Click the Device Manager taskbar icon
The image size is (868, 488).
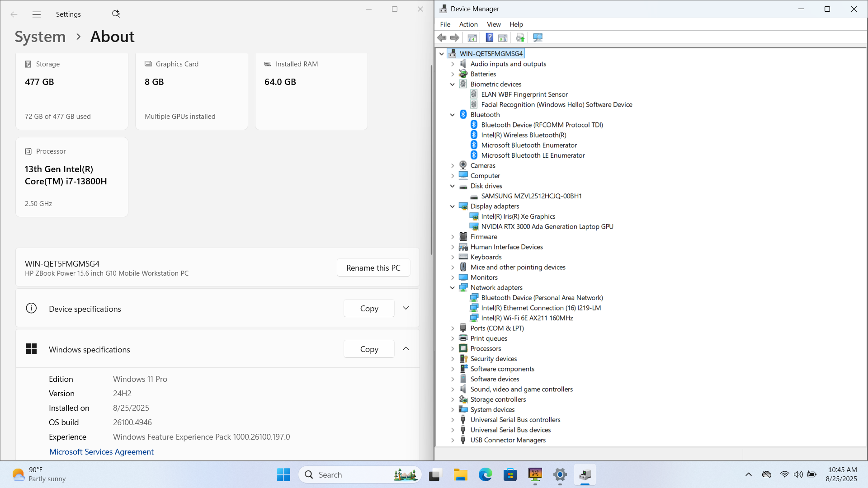585,474
